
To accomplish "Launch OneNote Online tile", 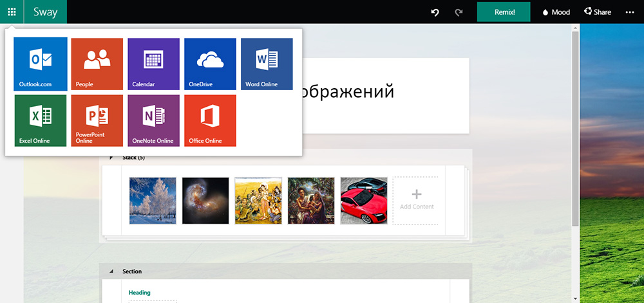I will click(x=154, y=120).
